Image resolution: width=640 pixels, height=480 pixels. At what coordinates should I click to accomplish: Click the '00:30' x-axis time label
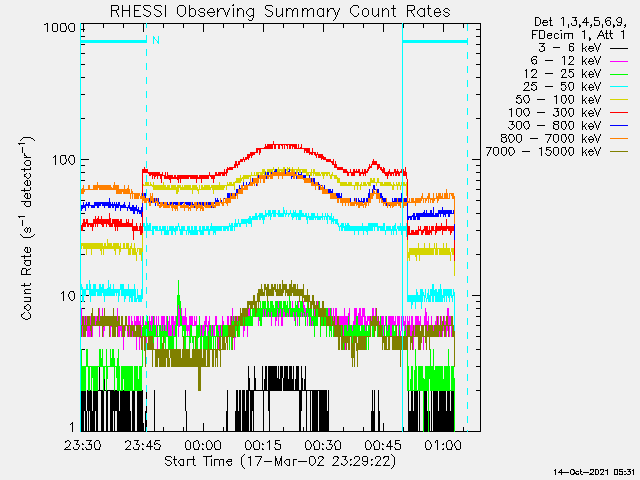[x=323, y=445]
